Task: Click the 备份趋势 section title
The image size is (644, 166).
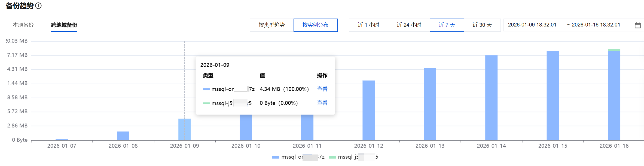Action: click(20, 6)
